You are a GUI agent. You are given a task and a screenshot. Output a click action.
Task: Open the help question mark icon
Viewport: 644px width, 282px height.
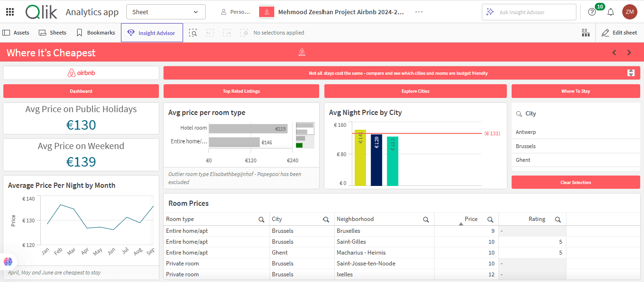click(592, 12)
